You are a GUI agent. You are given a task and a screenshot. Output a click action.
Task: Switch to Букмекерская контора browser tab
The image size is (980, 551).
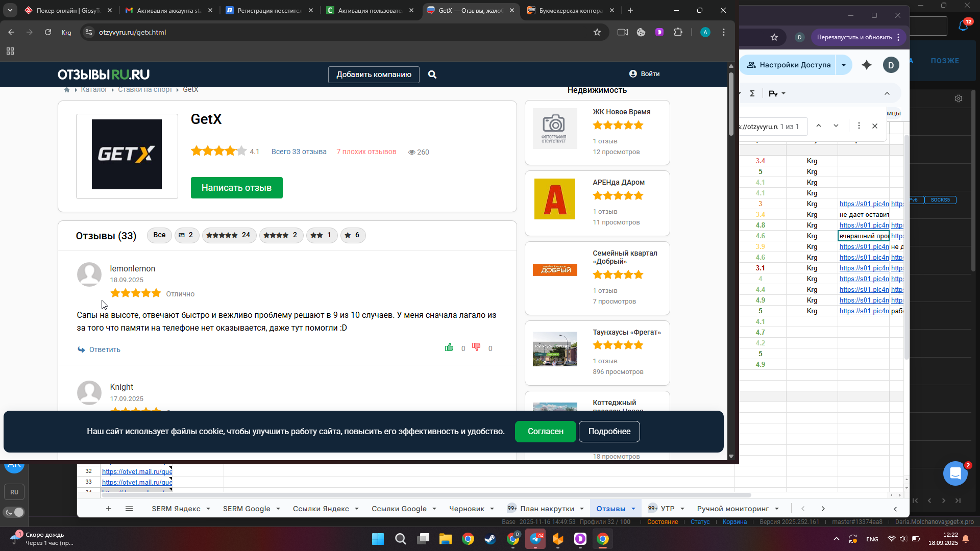pyautogui.click(x=570, y=10)
